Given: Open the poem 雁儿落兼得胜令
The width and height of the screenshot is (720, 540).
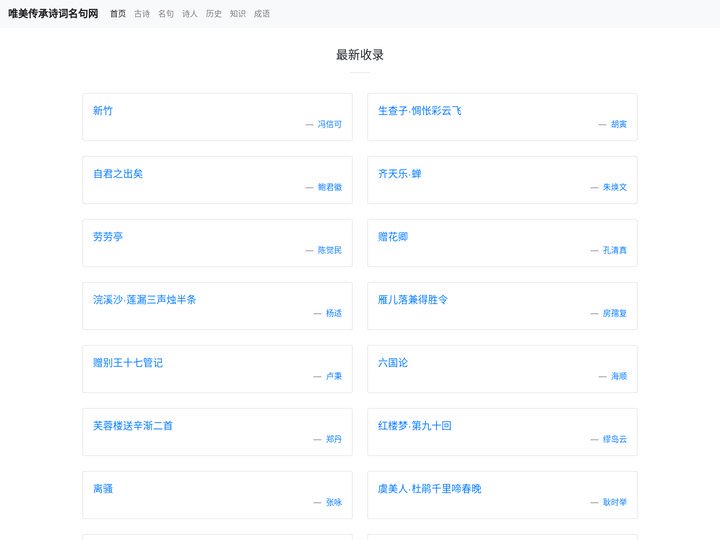Looking at the screenshot, I should tap(413, 299).
